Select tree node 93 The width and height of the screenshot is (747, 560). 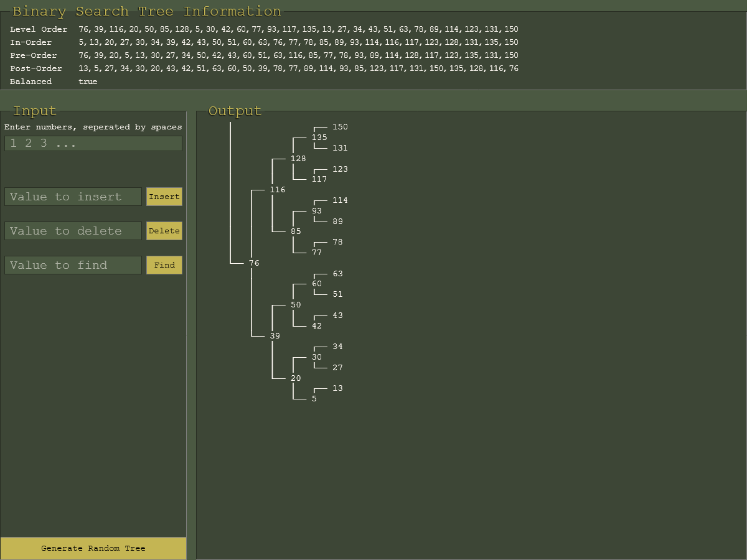pyautogui.click(x=317, y=211)
